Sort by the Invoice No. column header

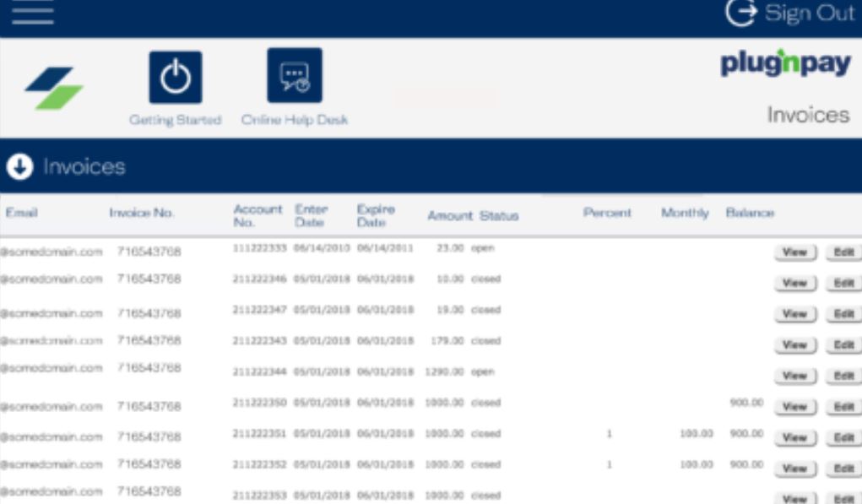point(141,213)
